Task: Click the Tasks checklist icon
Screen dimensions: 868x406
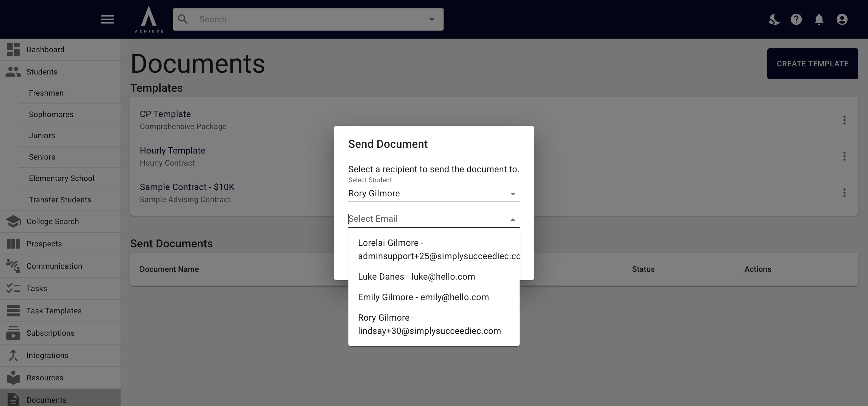Action: [x=13, y=288]
